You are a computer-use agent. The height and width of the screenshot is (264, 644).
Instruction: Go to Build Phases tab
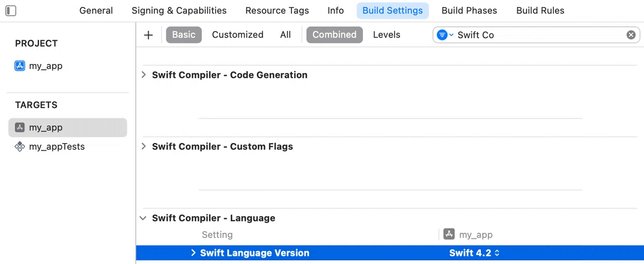point(470,11)
